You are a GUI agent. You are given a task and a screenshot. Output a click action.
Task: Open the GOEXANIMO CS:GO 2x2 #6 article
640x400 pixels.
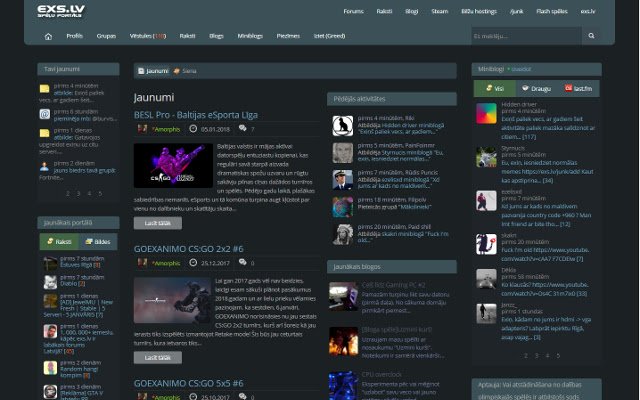189,249
